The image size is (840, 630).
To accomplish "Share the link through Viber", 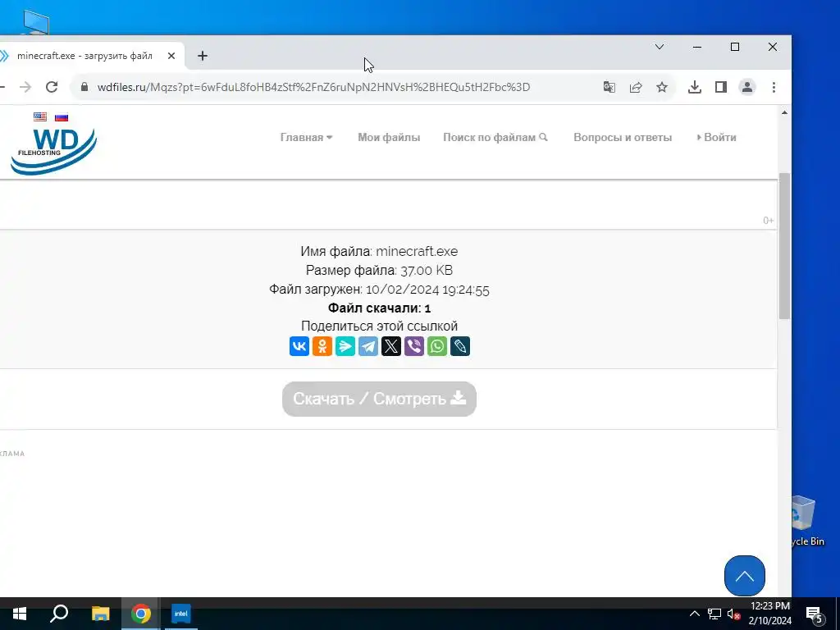I will (414, 346).
